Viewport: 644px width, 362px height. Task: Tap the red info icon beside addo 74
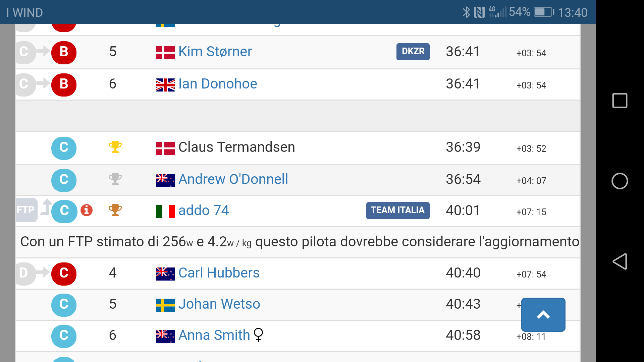[87, 210]
